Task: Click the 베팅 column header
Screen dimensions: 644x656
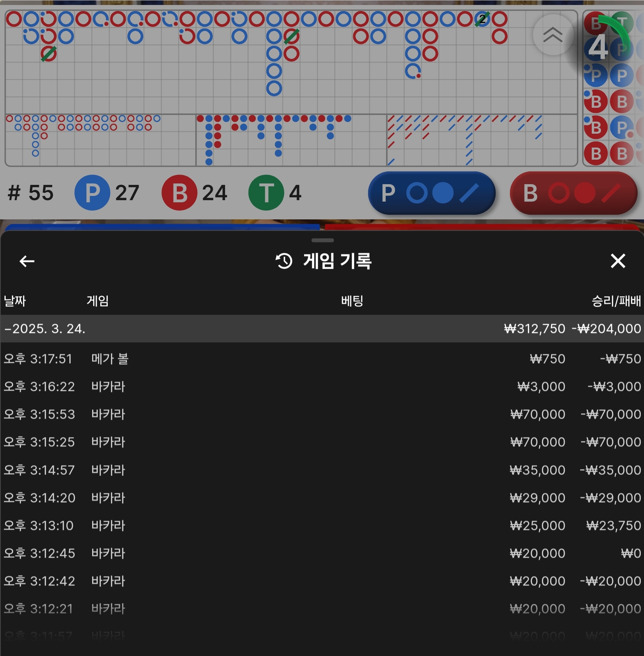Action: pyautogui.click(x=352, y=301)
